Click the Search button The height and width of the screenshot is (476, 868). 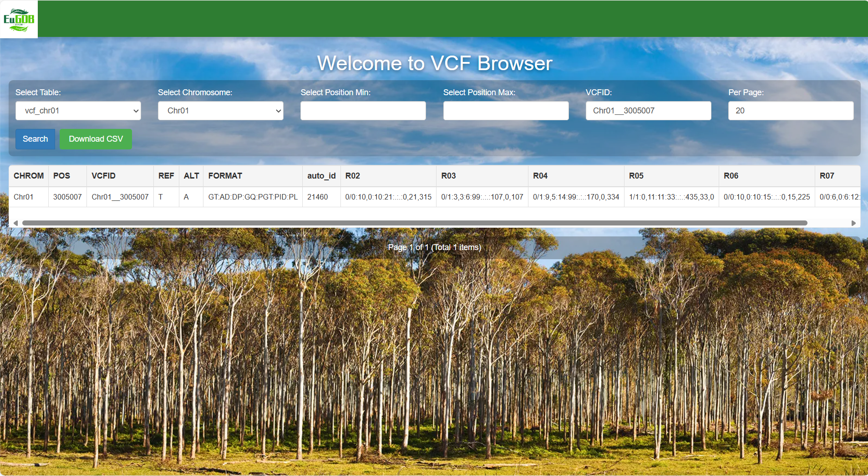35,139
